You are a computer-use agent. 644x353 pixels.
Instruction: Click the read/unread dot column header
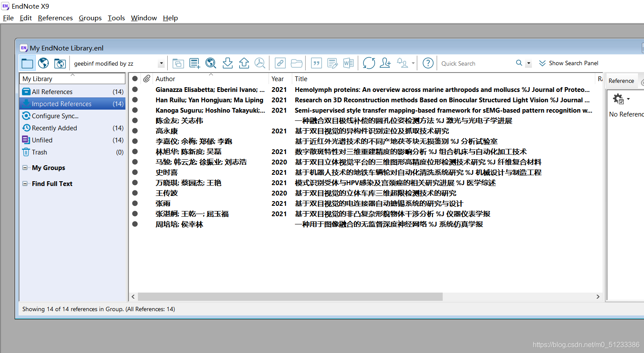coord(135,79)
